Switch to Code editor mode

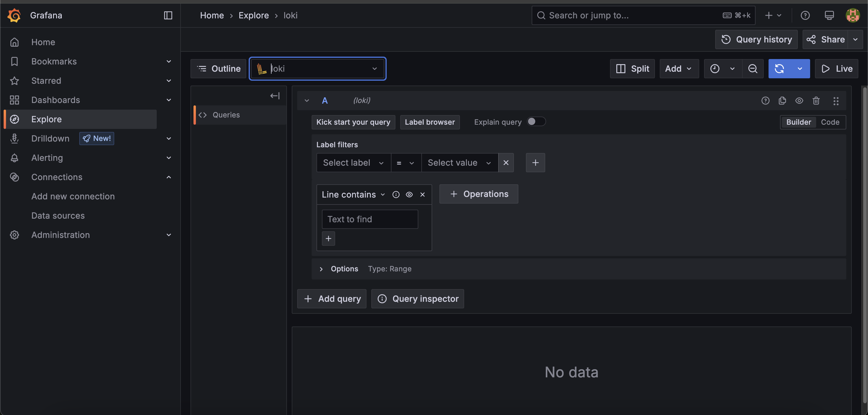(x=830, y=122)
